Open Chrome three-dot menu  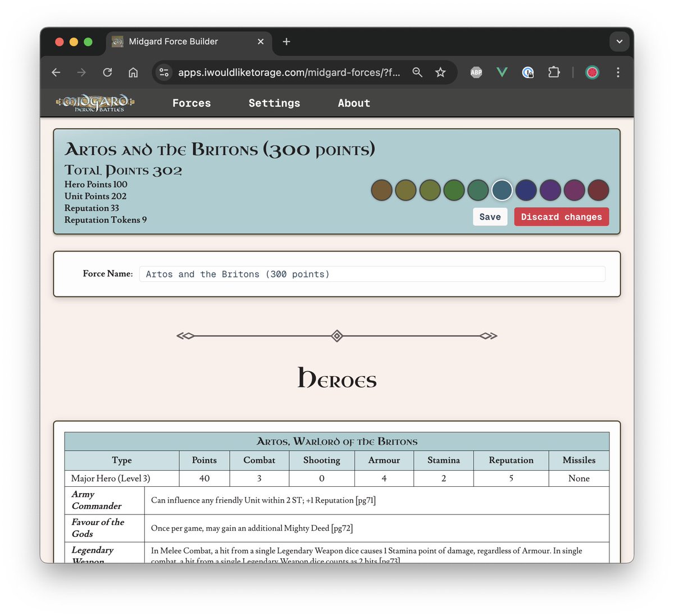click(x=618, y=72)
